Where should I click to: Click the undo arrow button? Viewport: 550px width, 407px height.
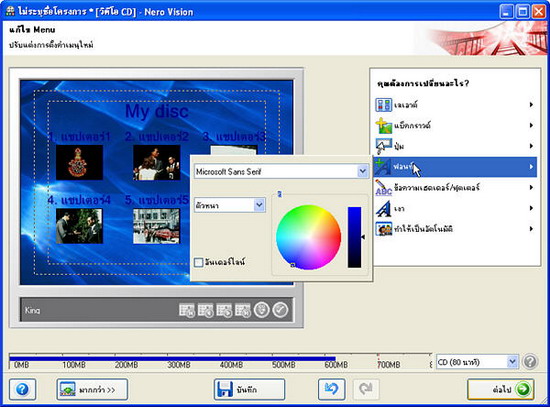331,389
